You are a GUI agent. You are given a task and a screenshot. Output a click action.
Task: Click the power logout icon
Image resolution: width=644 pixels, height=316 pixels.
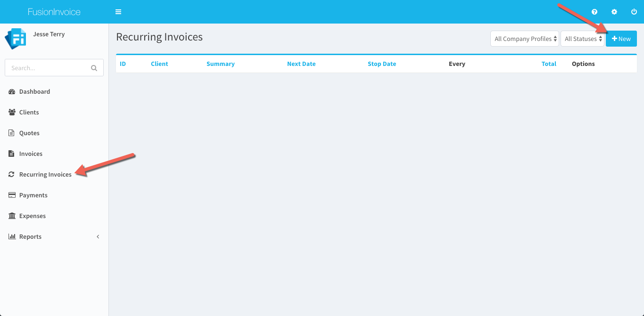pos(634,12)
